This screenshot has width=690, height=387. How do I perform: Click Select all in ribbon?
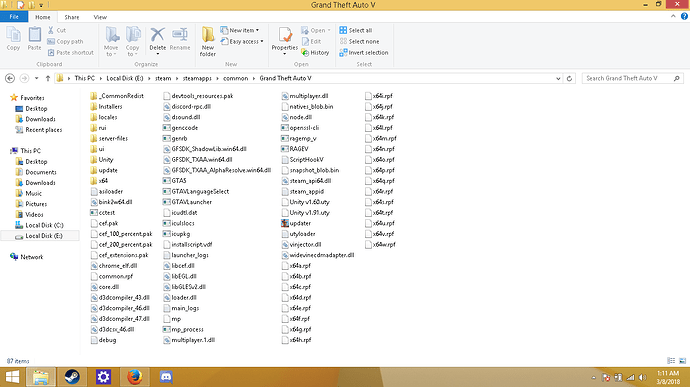(356, 30)
